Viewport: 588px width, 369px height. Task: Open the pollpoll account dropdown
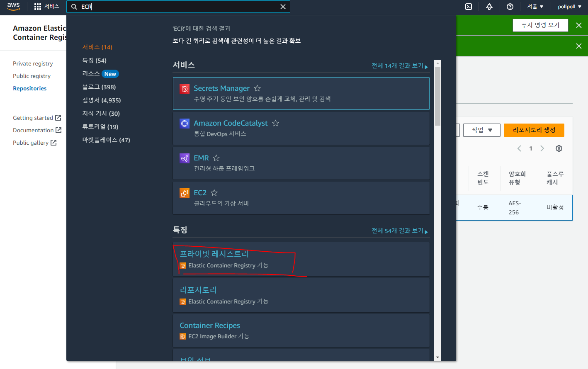pos(569,7)
